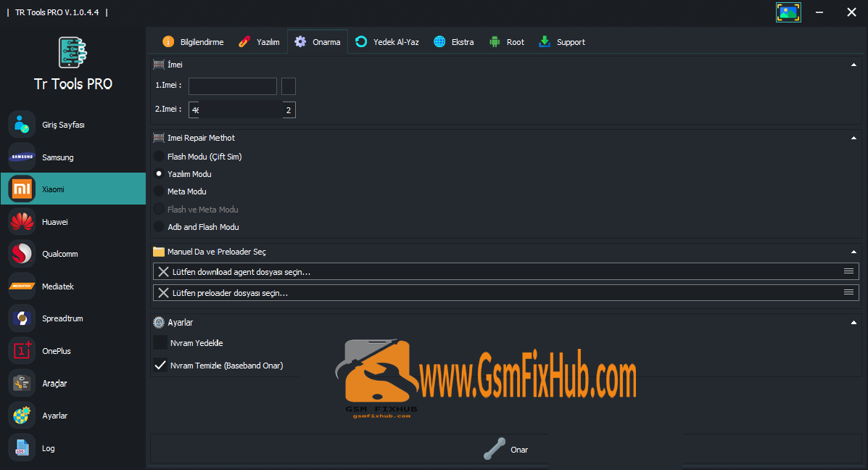
Task: Open Qualcomm section label
Action: point(59,254)
